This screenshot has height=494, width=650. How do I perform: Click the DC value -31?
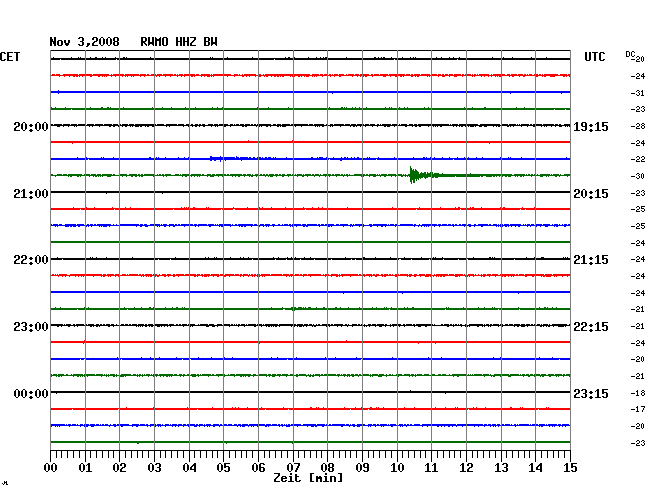(638, 93)
